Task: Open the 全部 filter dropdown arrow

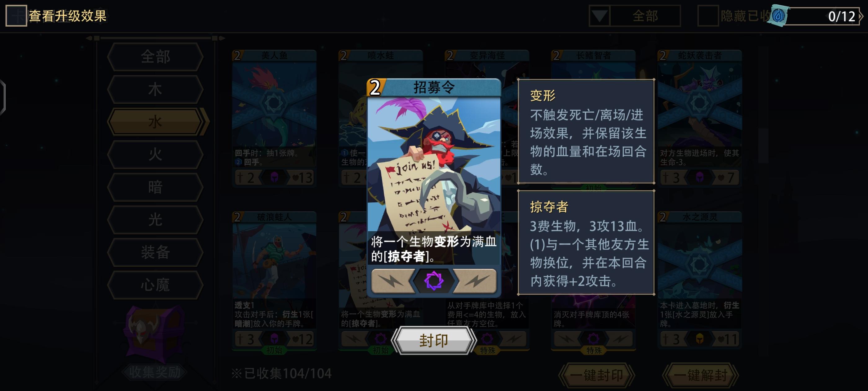Action: click(600, 16)
